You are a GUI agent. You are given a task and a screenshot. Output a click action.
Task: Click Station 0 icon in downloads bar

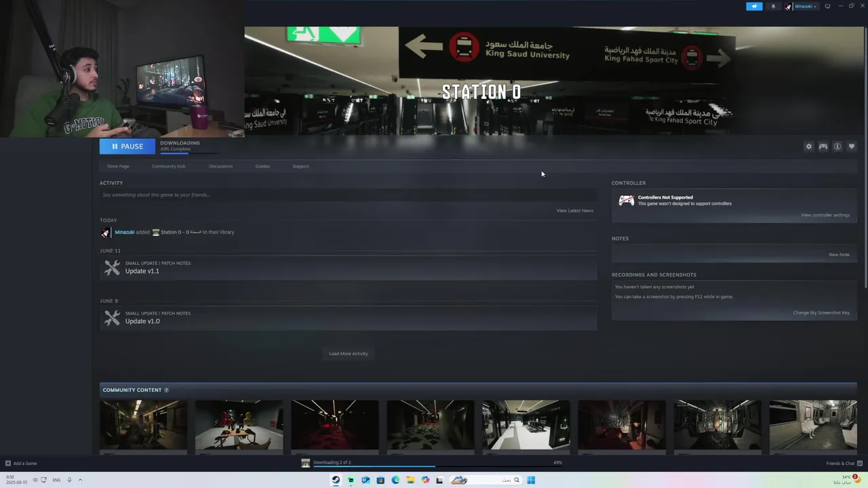point(306,463)
